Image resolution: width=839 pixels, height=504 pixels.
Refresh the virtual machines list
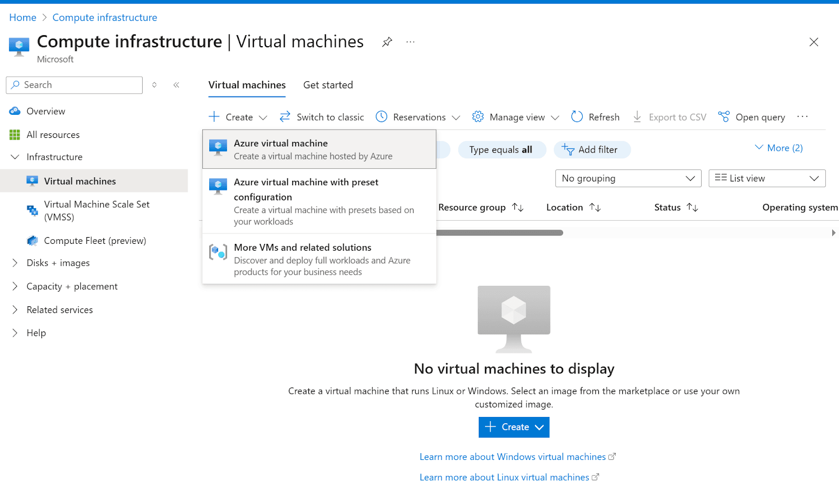[x=595, y=116]
